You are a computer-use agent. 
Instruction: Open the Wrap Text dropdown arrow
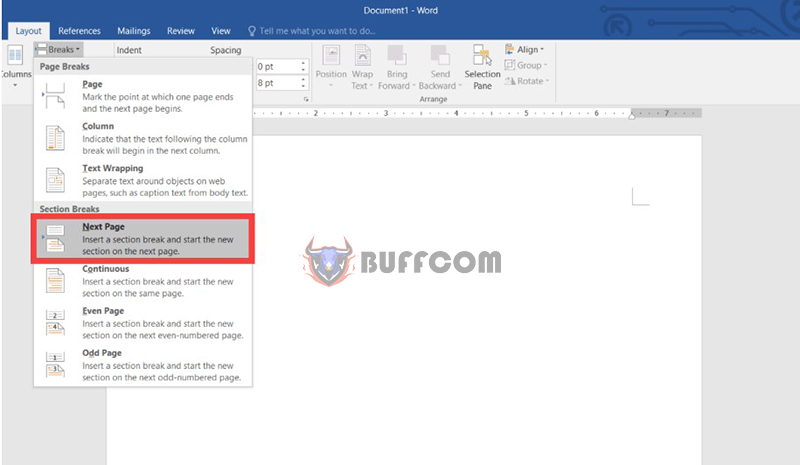371,86
